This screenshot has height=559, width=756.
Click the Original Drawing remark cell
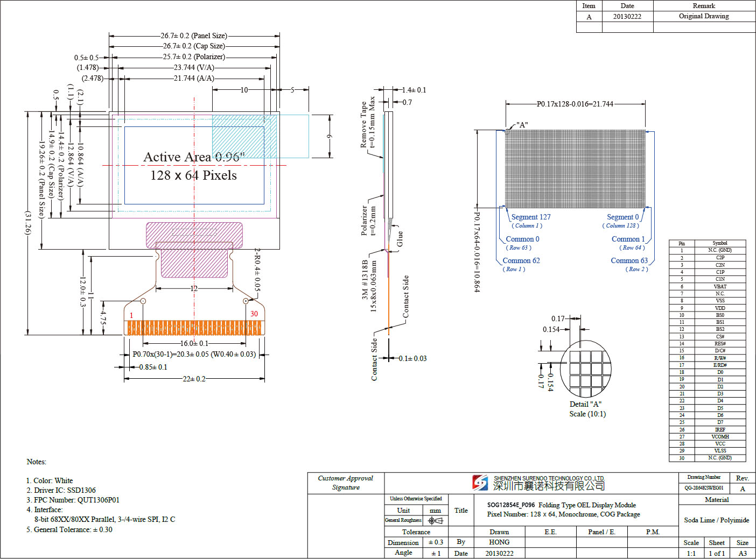point(704,16)
